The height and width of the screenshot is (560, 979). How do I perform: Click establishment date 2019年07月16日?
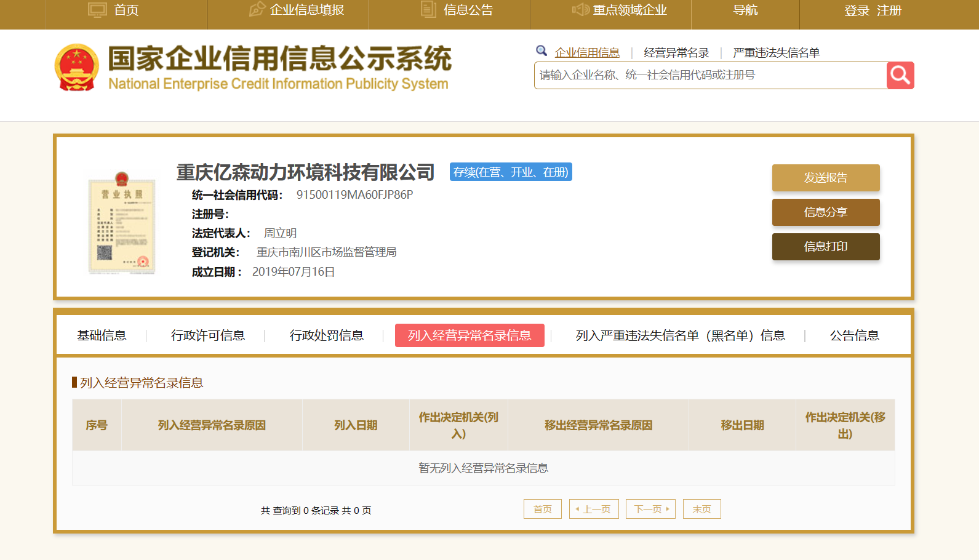coord(294,272)
